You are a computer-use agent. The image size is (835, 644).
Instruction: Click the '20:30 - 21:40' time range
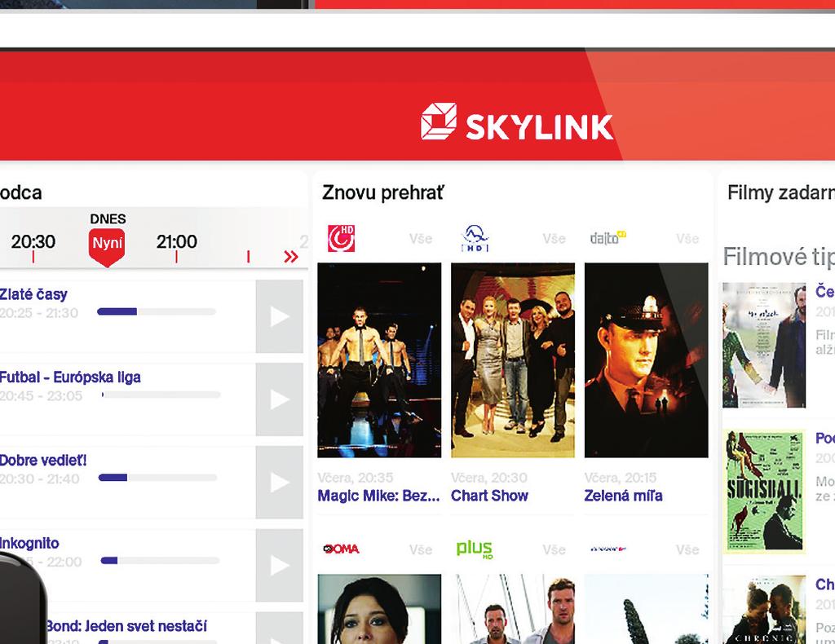coord(39,479)
